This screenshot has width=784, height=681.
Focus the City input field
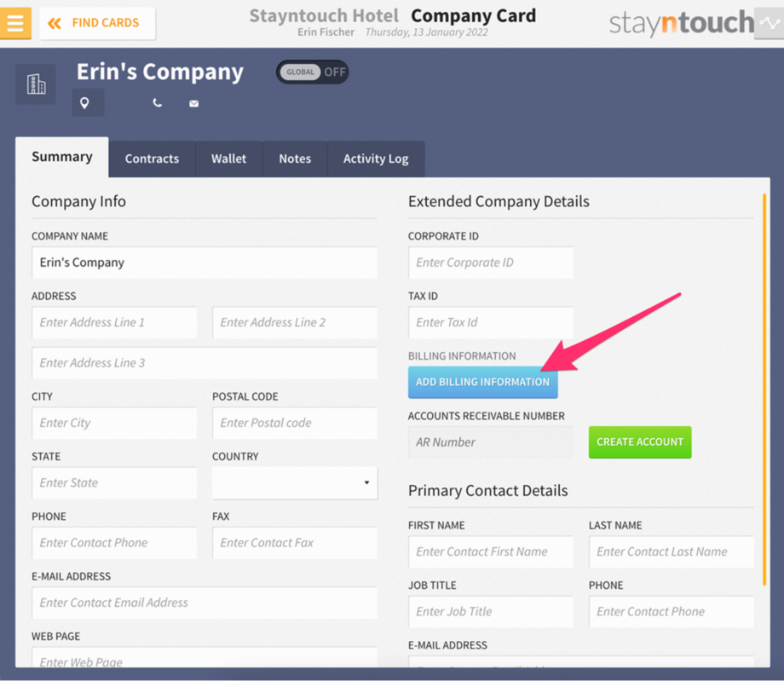point(114,423)
